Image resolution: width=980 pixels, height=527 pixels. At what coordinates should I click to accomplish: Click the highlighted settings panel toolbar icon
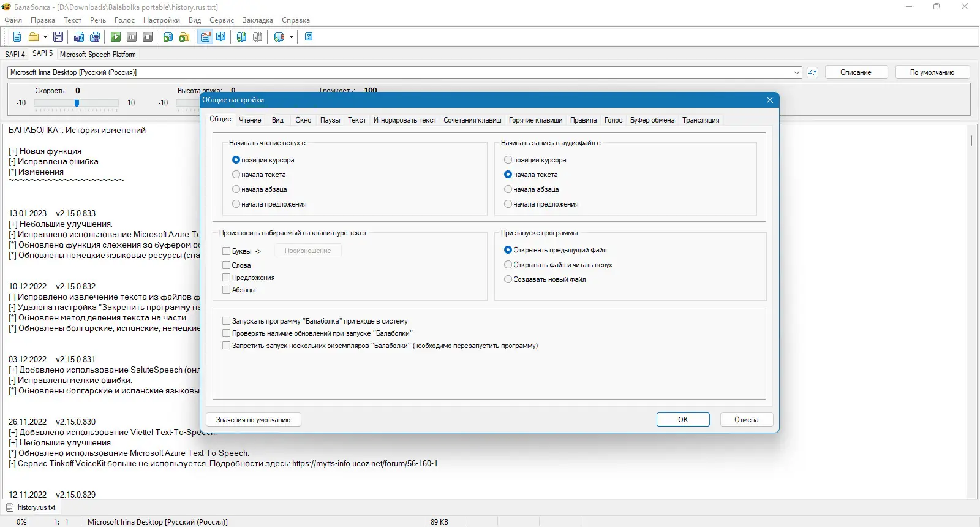205,37
